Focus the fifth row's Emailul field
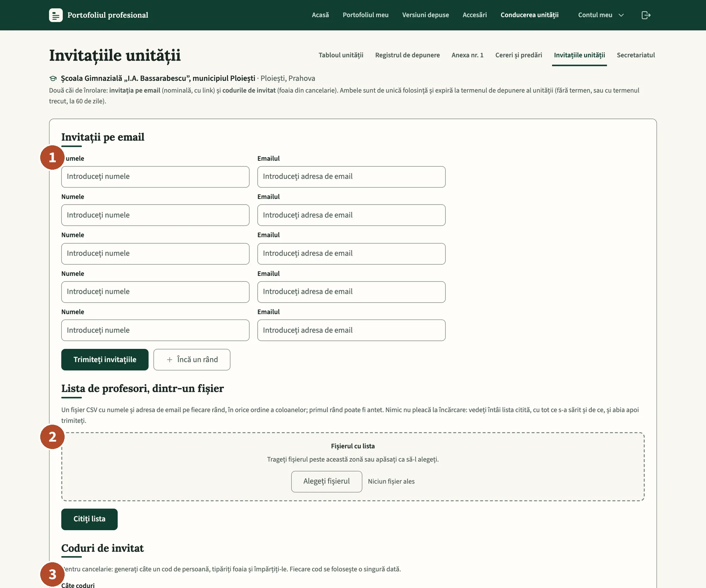 [x=351, y=330]
